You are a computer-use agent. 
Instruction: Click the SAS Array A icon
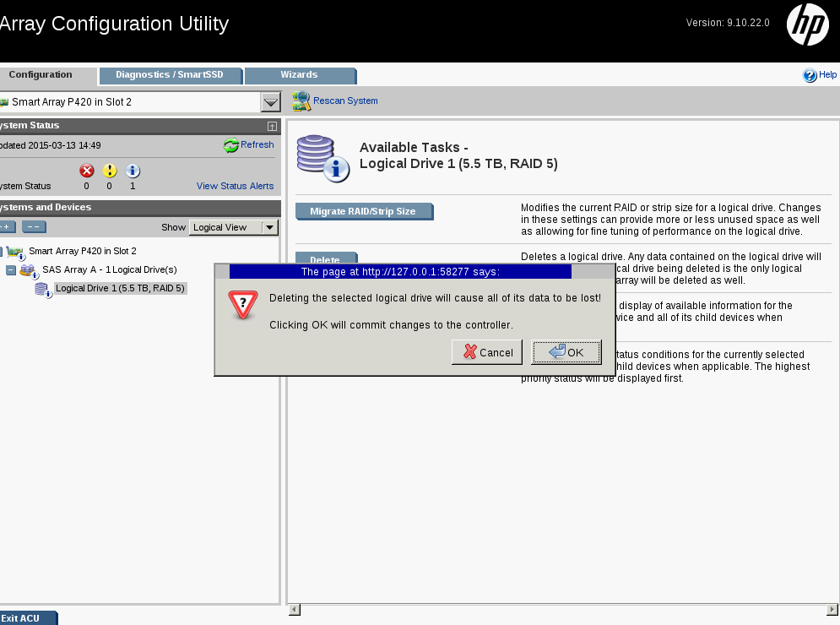pos(28,270)
